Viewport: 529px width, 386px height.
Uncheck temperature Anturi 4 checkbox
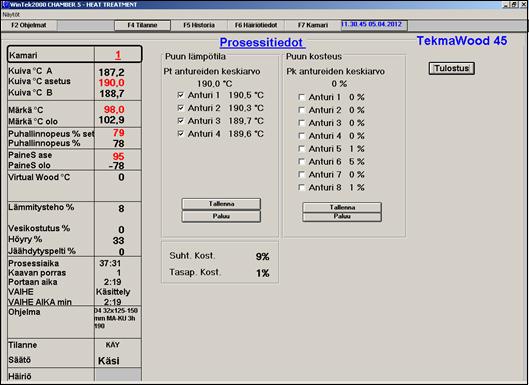coord(180,134)
